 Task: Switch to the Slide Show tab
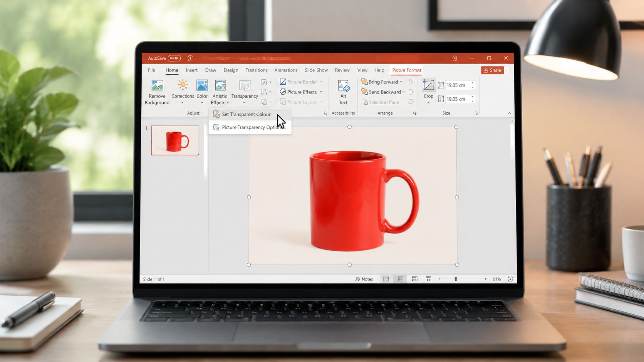pyautogui.click(x=316, y=70)
